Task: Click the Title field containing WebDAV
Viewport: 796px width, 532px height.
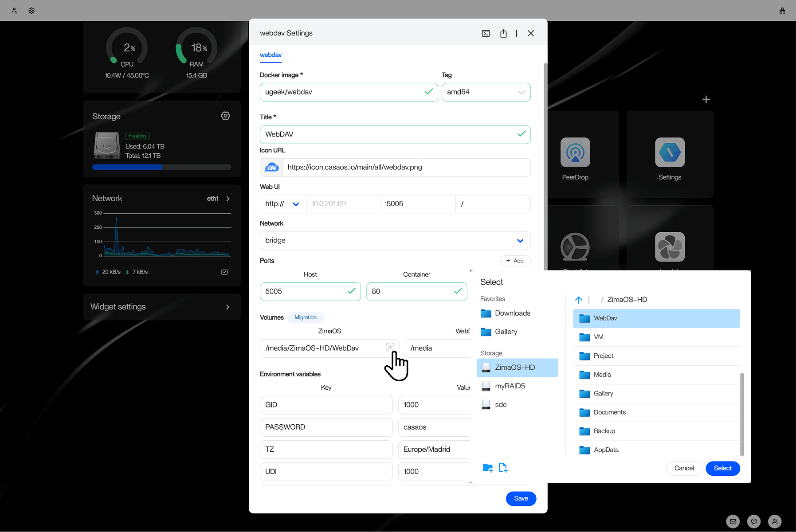Action: (395, 134)
